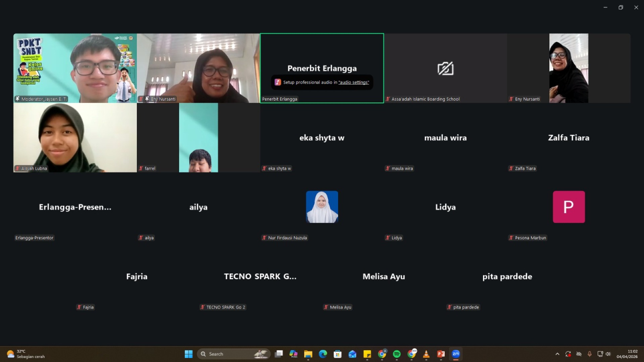Click muted mic icon beside Aisyah Lubna
Screen dimensions: 644x362
(x=17, y=169)
